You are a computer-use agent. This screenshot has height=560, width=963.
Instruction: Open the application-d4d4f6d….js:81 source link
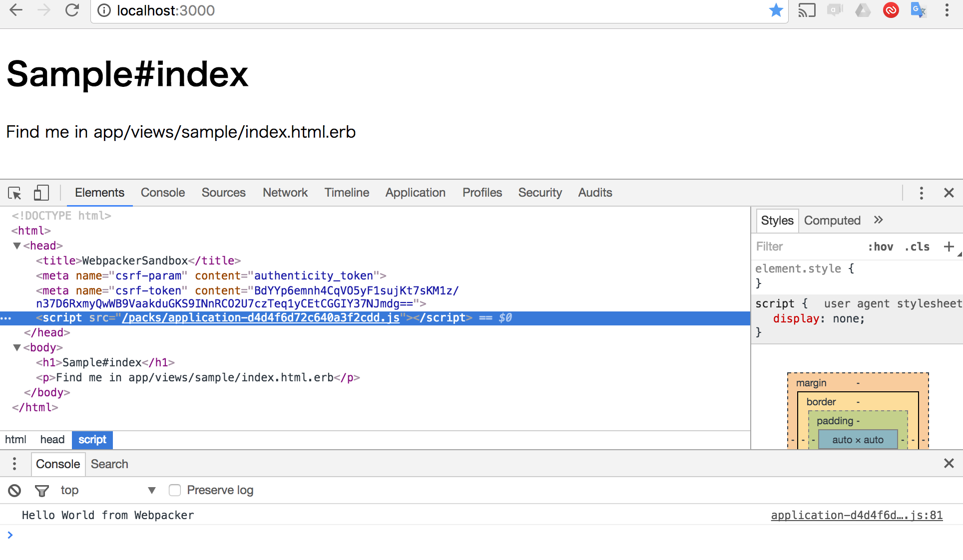point(856,515)
